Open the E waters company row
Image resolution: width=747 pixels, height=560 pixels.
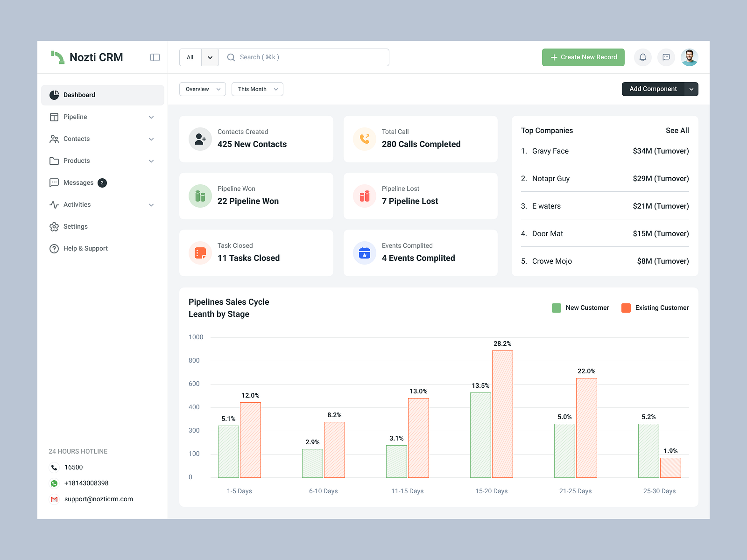point(605,206)
